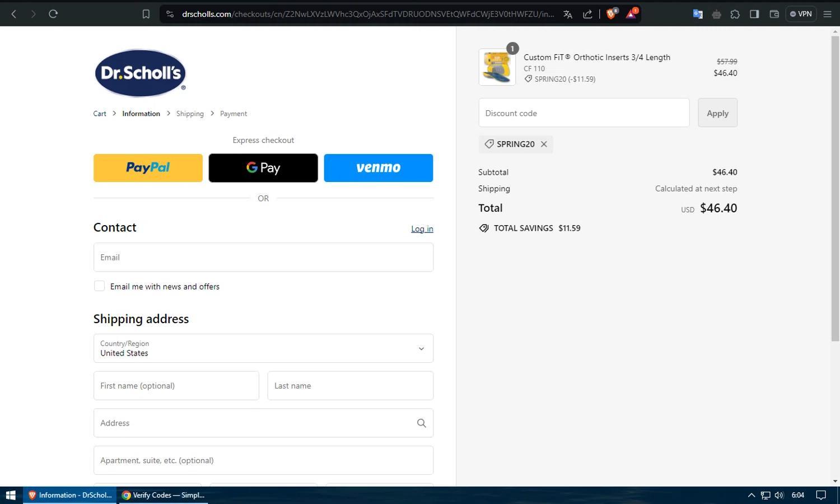Focus the Email input field
This screenshot has height=504, width=840.
tap(263, 257)
